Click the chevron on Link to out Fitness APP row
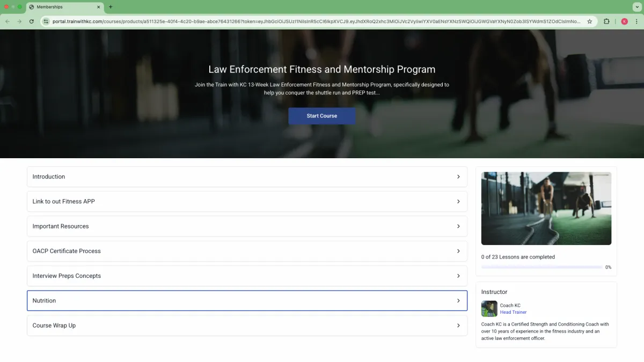The width and height of the screenshot is (644, 362). click(x=458, y=202)
